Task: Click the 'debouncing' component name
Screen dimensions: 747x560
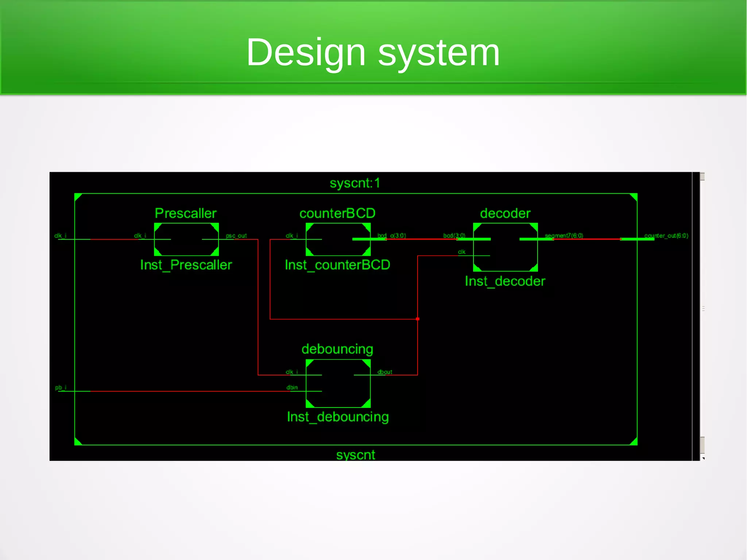Action: [337, 349]
